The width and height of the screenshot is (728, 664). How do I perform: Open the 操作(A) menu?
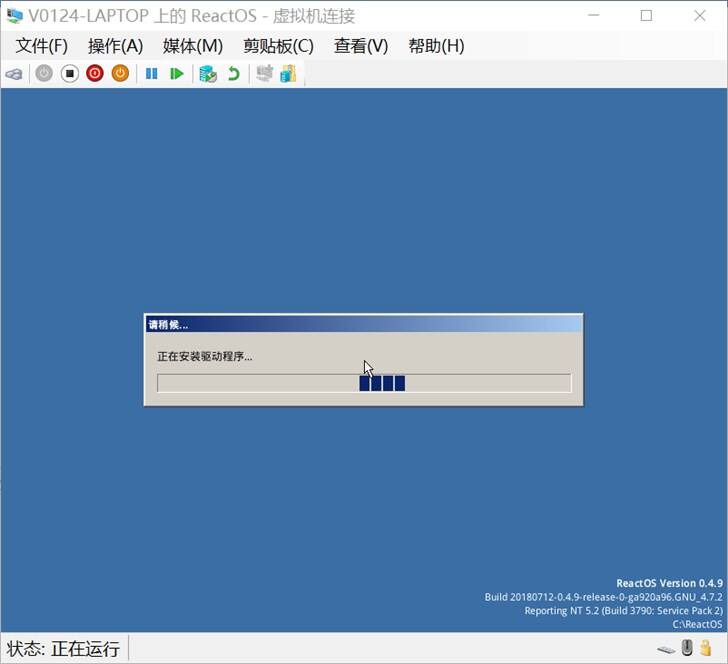[116, 46]
